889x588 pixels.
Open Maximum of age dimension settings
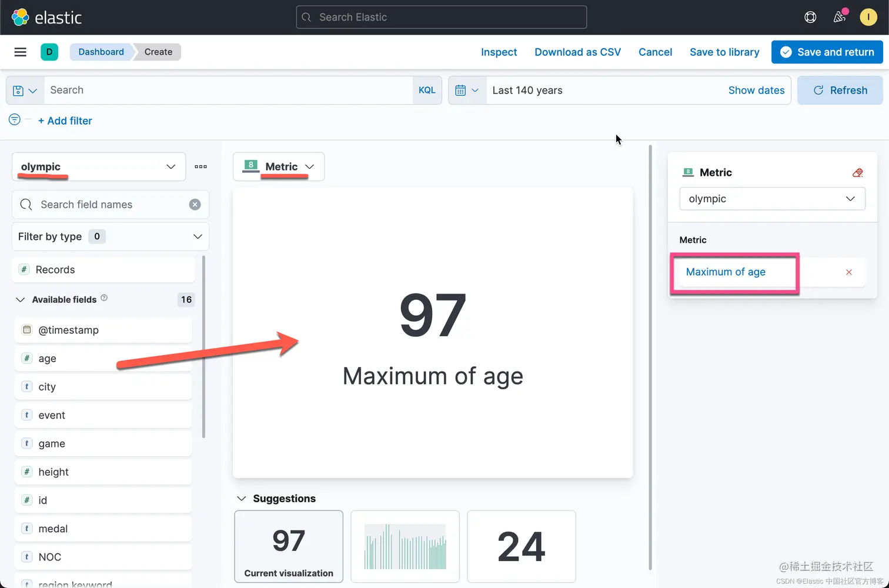pos(726,272)
